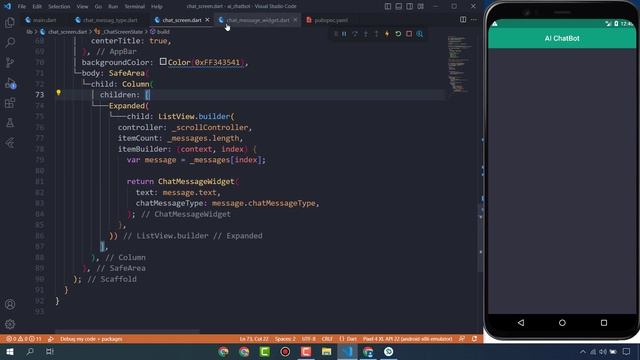The width and height of the screenshot is (640, 360).
Task: Open the Customize Layout icon
Action: [x=420, y=6]
